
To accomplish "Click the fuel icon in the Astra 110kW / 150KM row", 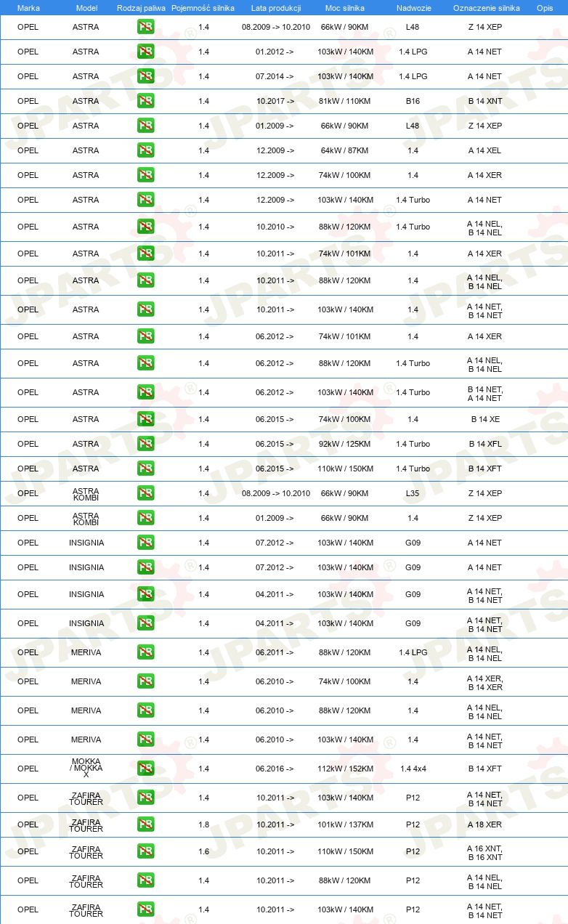I will click(145, 469).
